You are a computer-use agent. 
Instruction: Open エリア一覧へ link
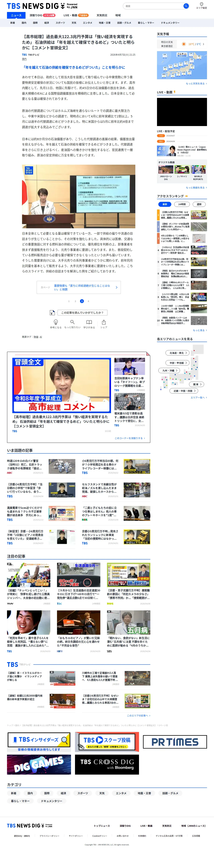(199, 398)
